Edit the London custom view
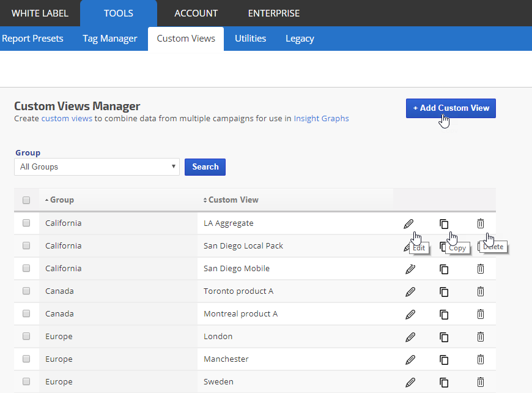The height and width of the screenshot is (393, 532). click(x=410, y=337)
